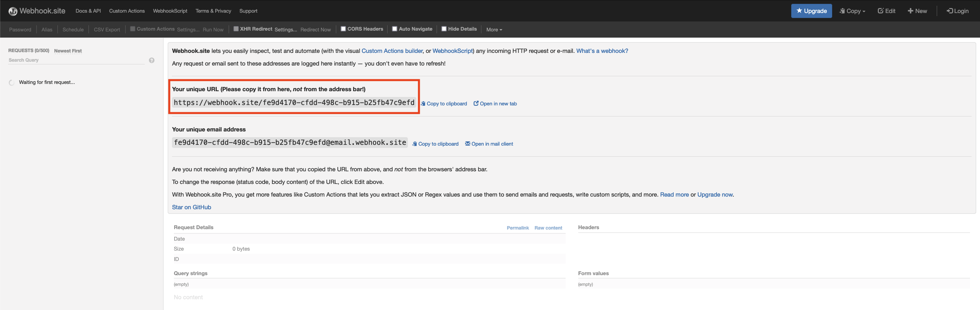Open the Copy dropdown menu

[852, 11]
